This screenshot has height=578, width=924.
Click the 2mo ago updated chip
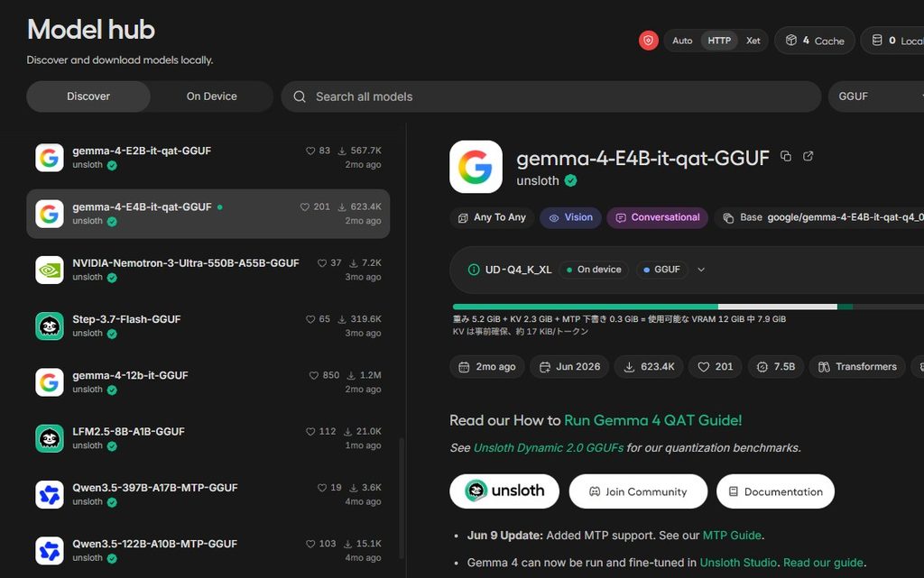pyautogui.click(x=487, y=367)
